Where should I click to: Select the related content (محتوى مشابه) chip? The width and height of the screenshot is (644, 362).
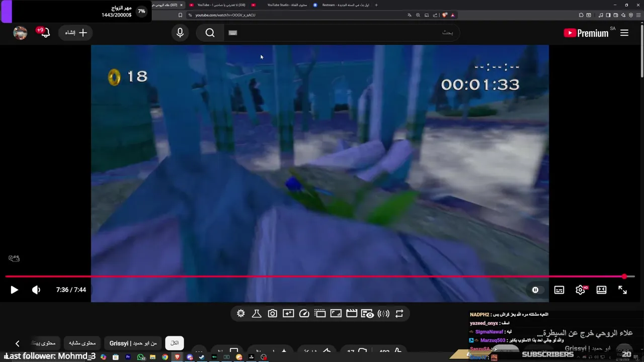(82, 343)
